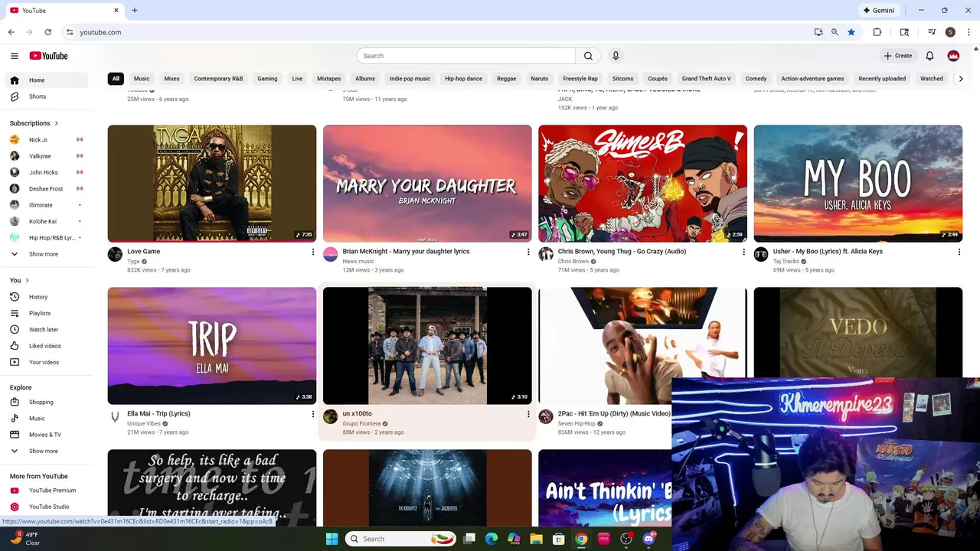Open Chris Brown channel link
The height and width of the screenshot is (551, 980).
coord(573,262)
